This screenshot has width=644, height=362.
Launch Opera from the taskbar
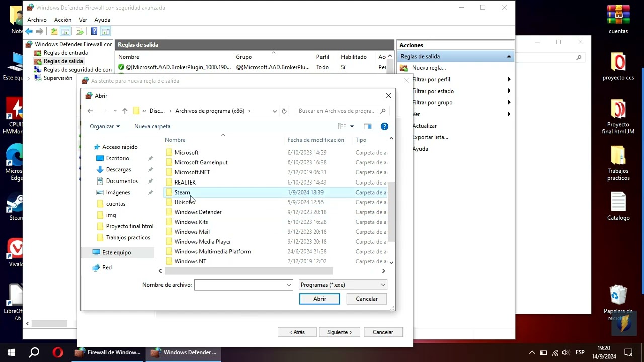click(58, 352)
